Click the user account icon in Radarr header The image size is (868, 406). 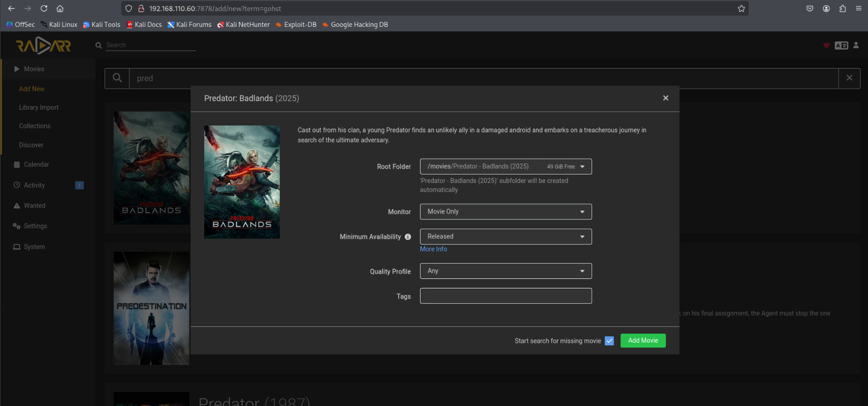856,45
